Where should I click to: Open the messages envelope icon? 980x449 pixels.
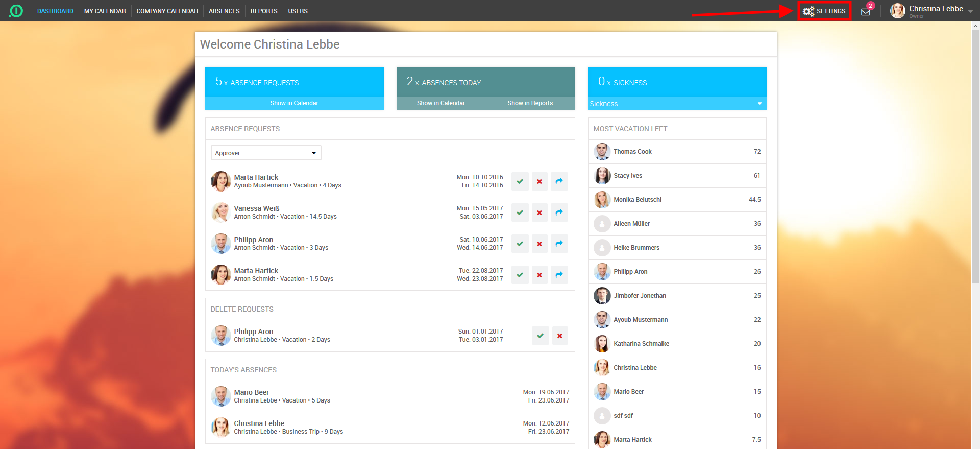866,12
